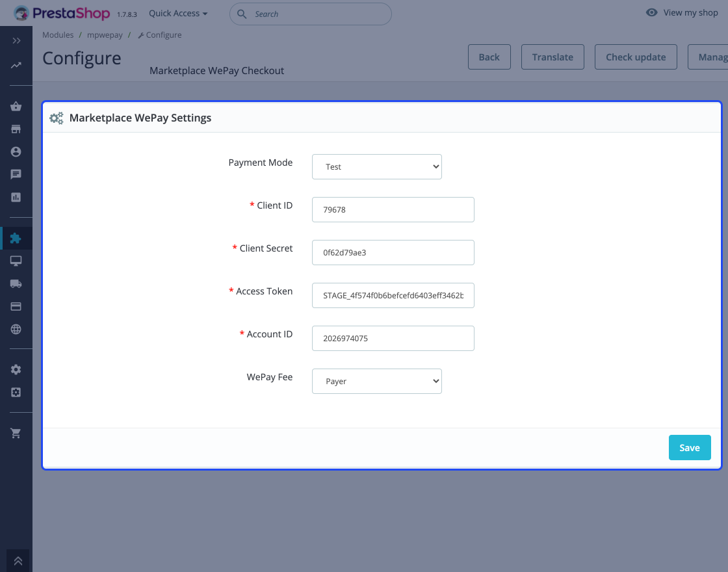Image resolution: width=728 pixels, height=572 pixels.
Task: Open Advanced Parameters gear-box icon
Action: [16, 393]
